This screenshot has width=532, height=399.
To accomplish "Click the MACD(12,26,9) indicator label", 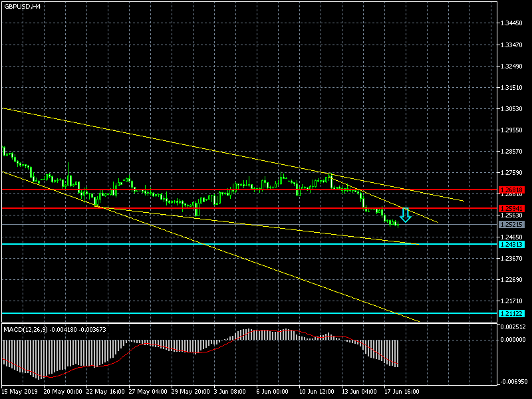I will click(x=51, y=329).
